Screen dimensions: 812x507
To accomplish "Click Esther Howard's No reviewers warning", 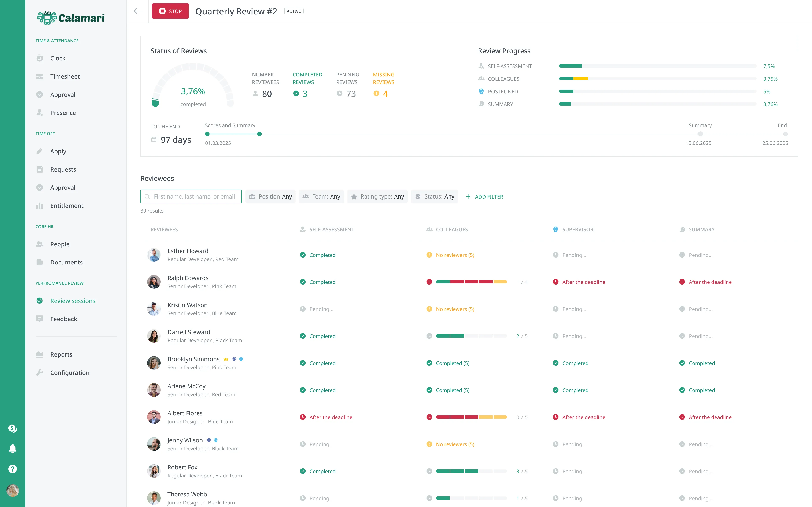I will (455, 255).
